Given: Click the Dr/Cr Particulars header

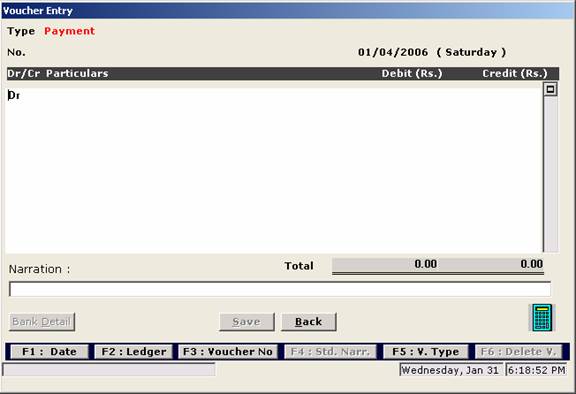Looking at the screenshot, I should pyautogui.click(x=58, y=73).
